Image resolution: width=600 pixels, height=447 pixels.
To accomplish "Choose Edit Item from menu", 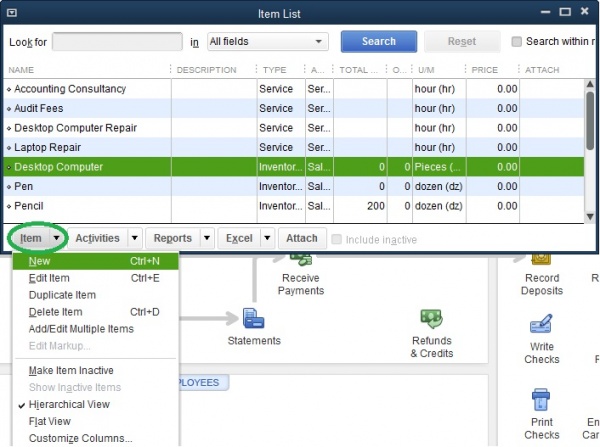I will coord(96,278).
